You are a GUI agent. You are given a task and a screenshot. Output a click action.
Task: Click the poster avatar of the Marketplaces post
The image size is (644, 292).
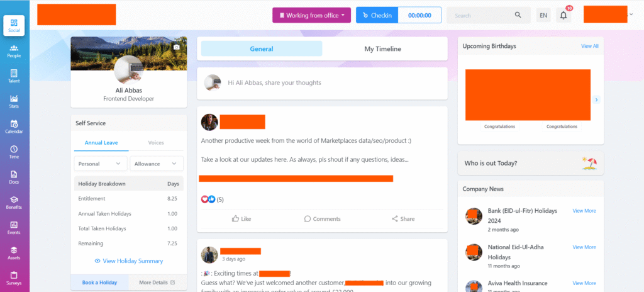(209, 122)
